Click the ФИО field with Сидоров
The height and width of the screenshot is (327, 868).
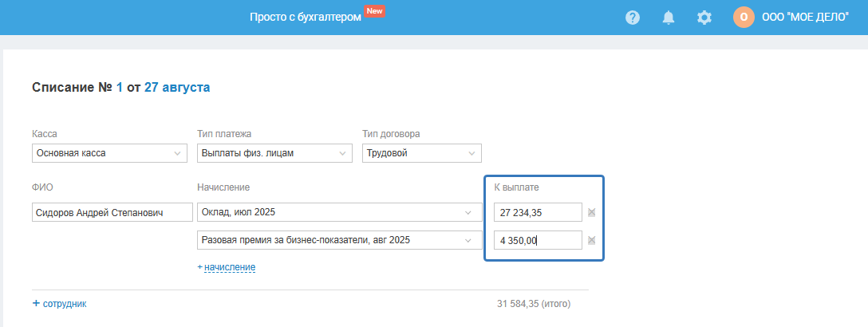(x=112, y=213)
